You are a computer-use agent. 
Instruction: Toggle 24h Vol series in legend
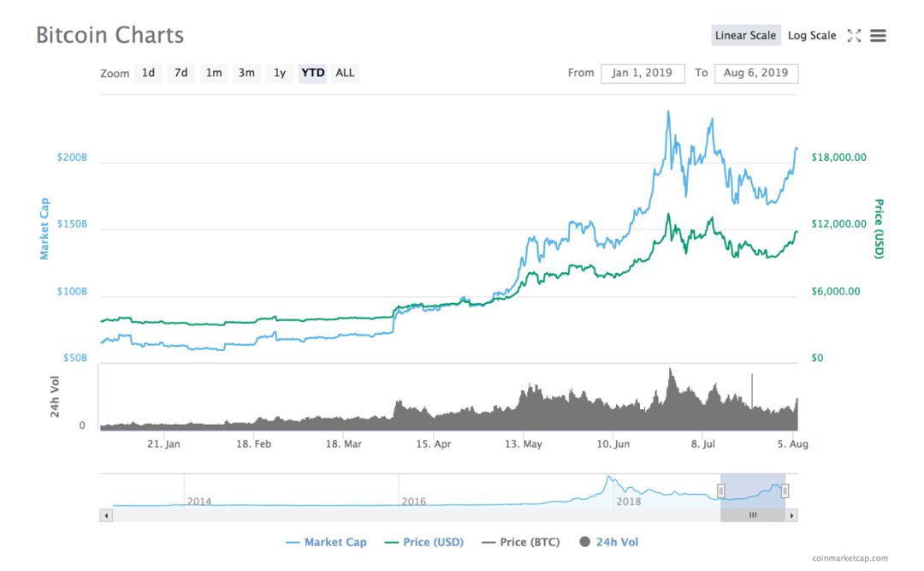click(608, 542)
